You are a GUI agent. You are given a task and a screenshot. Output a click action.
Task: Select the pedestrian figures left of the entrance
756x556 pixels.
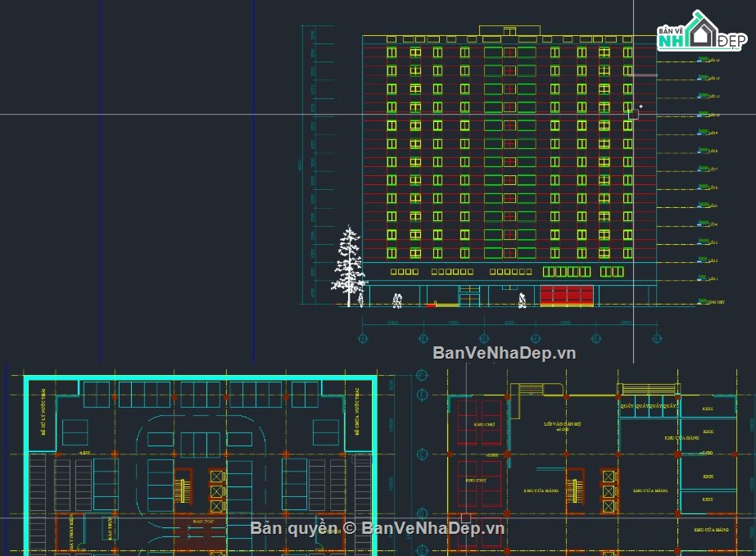(x=397, y=301)
